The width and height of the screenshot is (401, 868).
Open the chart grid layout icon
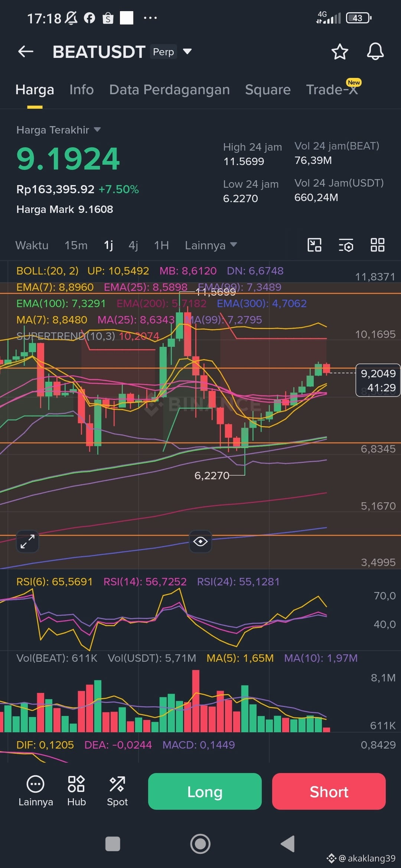click(378, 245)
